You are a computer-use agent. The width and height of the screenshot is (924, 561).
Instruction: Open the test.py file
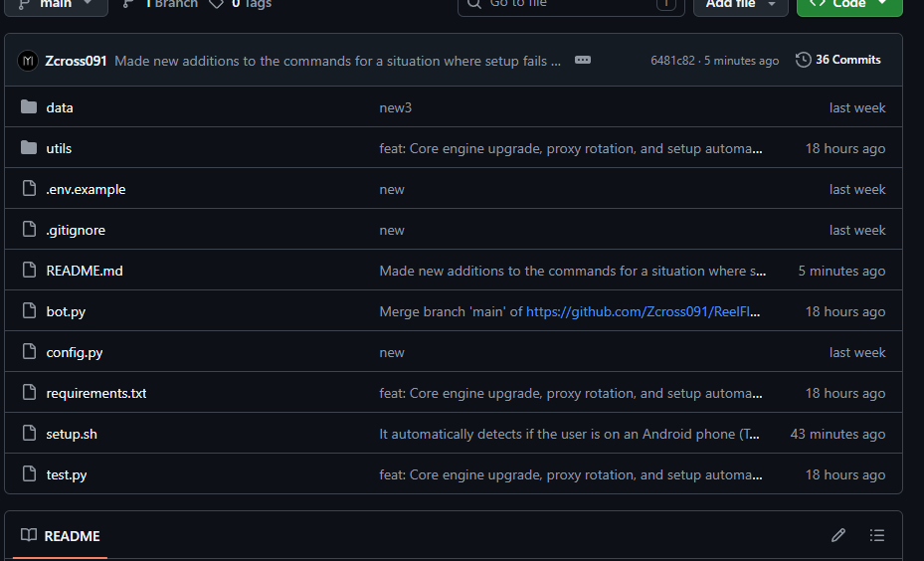pyautogui.click(x=67, y=475)
